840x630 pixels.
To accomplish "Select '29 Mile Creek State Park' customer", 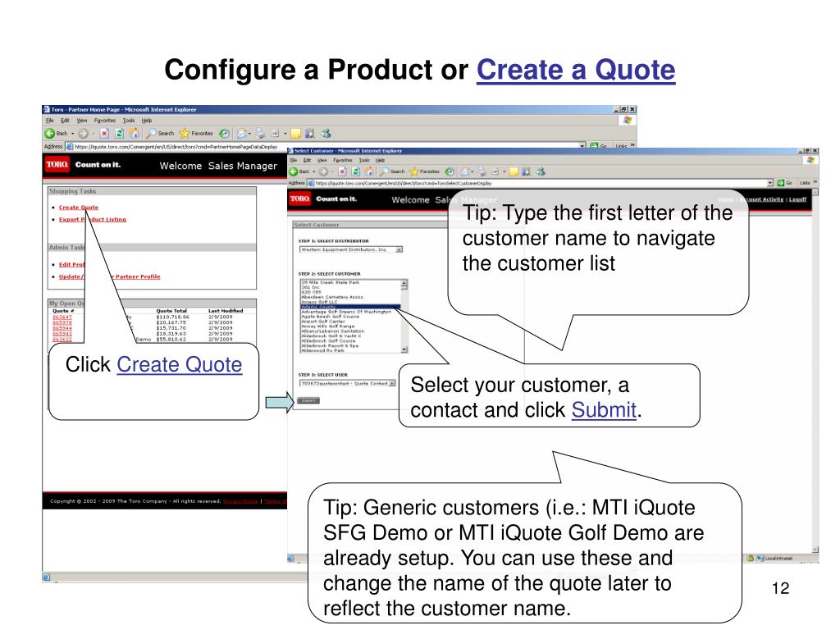I will [x=331, y=282].
